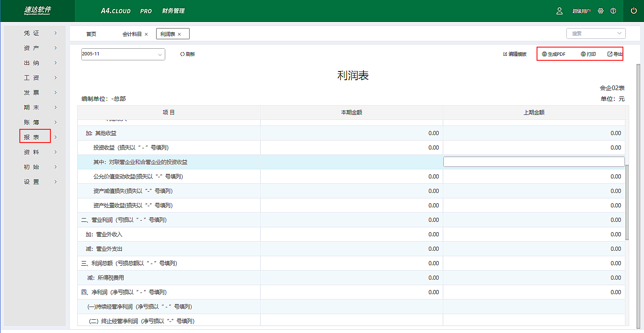Open the 2005-11 period dropdown
This screenshot has width=644, height=333.
(123, 54)
